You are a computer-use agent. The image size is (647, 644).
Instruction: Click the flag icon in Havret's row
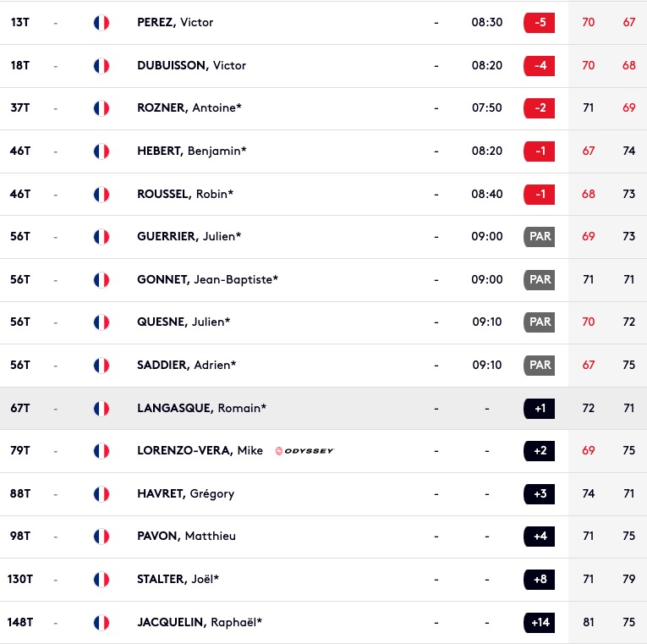pyautogui.click(x=101, y=494)
